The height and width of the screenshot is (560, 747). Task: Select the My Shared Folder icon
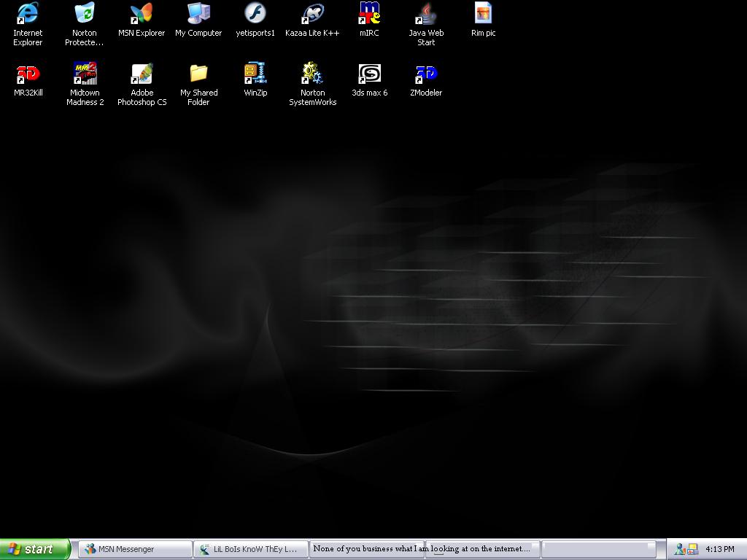point(198,74)
